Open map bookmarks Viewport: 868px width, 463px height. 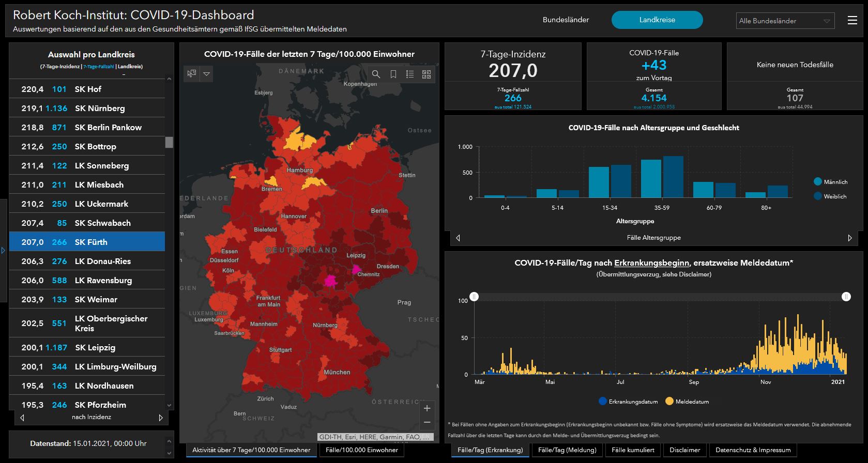(393, 74)
